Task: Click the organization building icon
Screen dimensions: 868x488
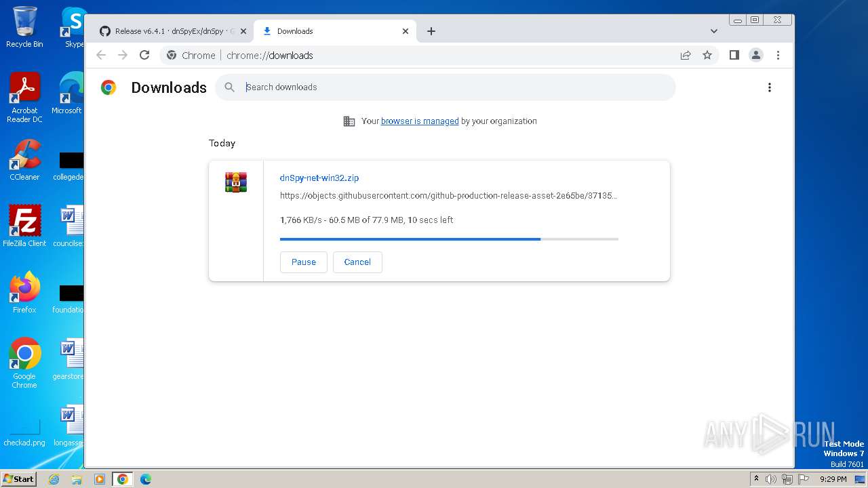Action: [x=349, y=121]
